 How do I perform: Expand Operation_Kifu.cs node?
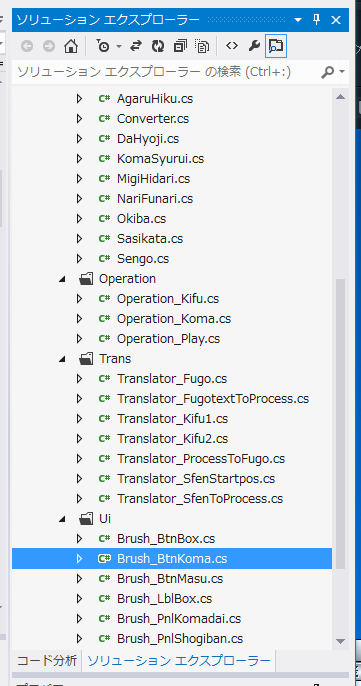click(x=79, y=299)
